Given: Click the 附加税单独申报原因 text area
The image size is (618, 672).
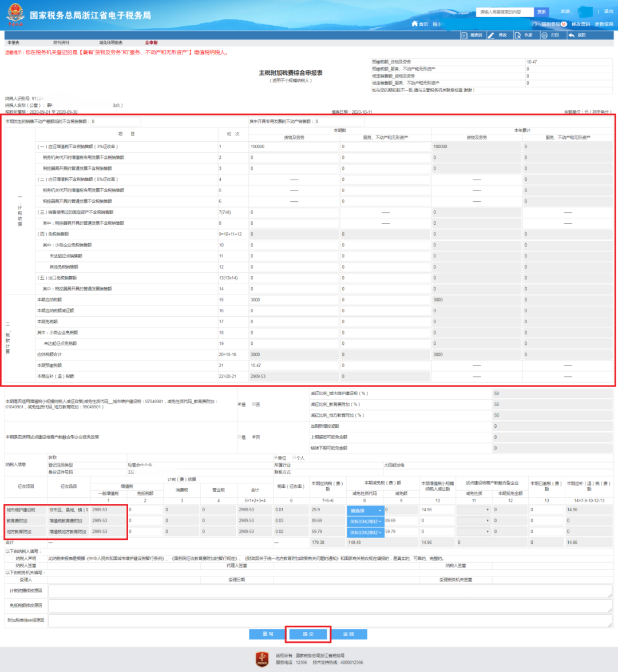Looking at the screenshot, I should (330, 620).
